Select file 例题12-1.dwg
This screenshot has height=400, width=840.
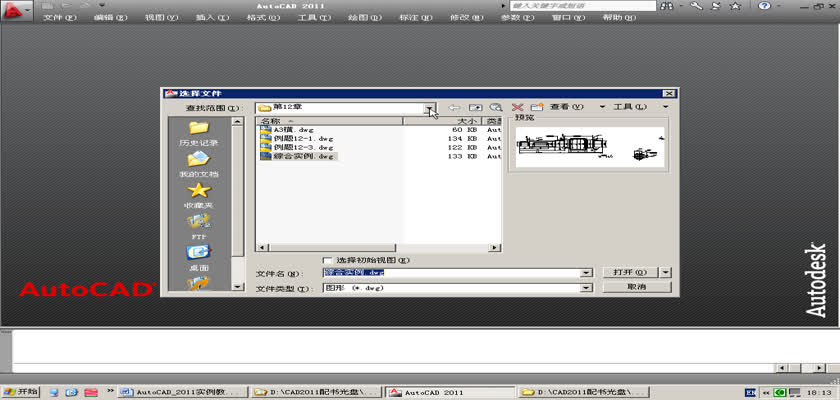(297, 138)
